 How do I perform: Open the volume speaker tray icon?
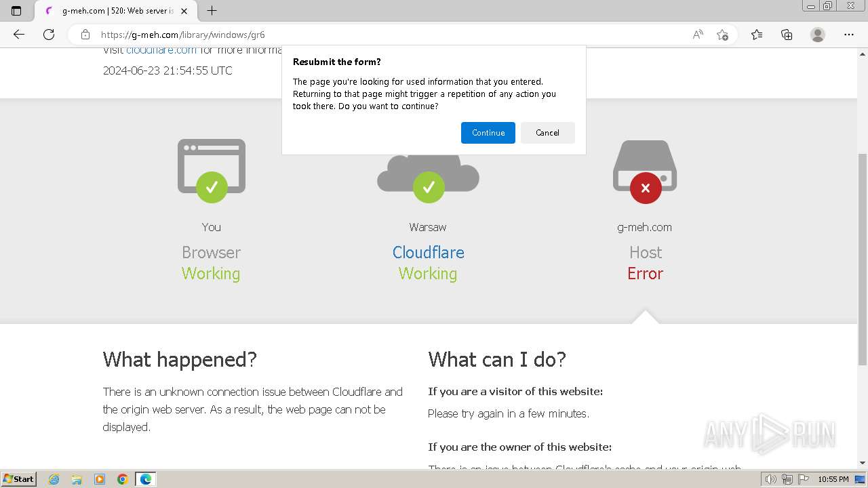(x=771, y=479)
